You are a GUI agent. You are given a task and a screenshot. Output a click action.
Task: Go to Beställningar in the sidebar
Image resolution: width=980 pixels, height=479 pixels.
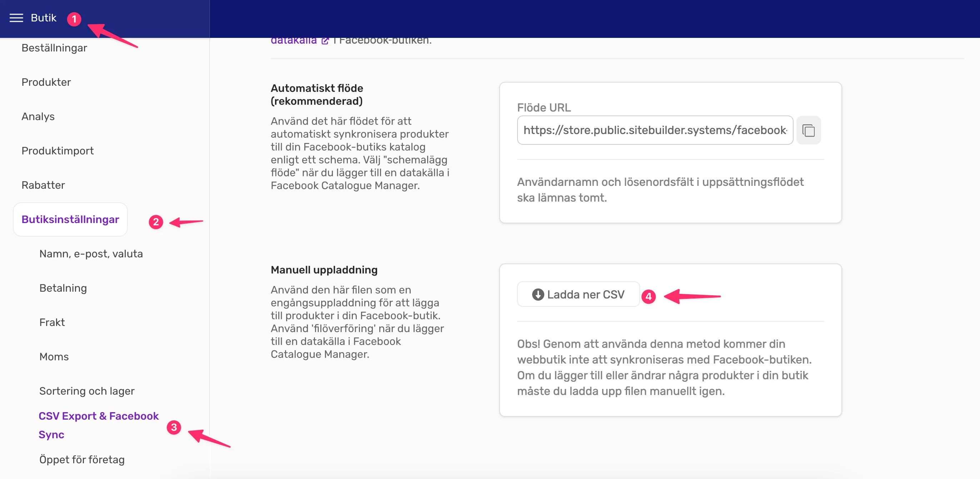pyautogui.click(x=54, y=48)
